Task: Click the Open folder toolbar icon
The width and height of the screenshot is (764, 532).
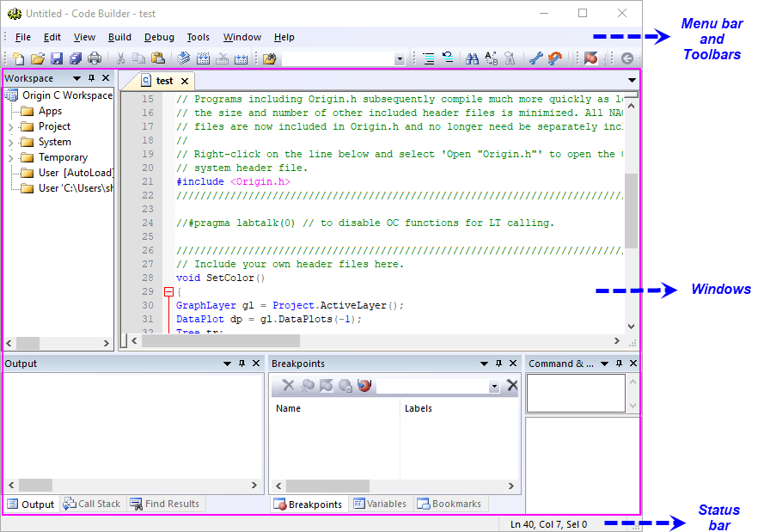Action: click(x=38, y=58)
